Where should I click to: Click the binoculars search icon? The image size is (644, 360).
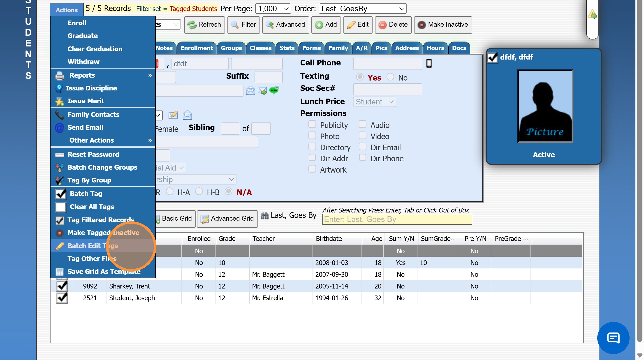264,215
